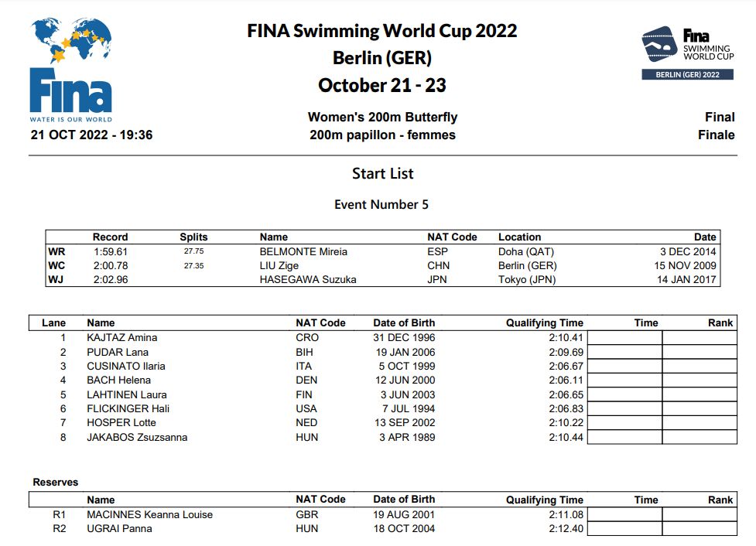Click the Time box for KAJTAZ Amina
This screenshot has width=756, height=546.
(x=626, y=338)
